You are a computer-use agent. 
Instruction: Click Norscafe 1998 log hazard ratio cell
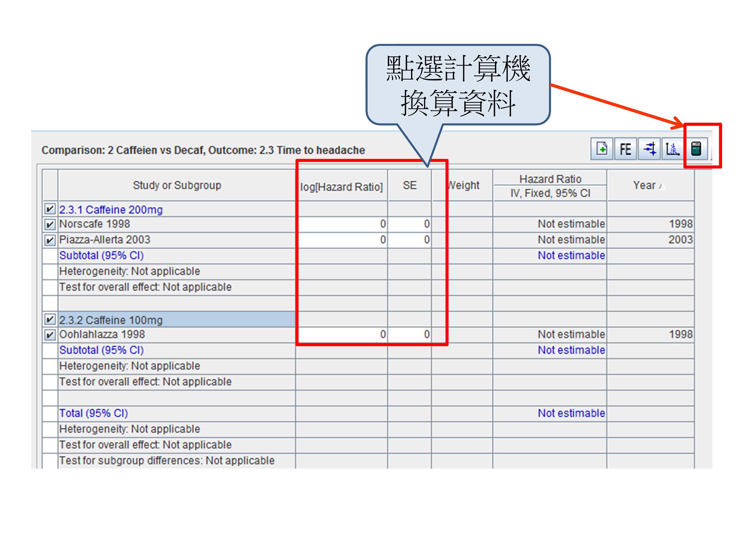click(342, 224)
